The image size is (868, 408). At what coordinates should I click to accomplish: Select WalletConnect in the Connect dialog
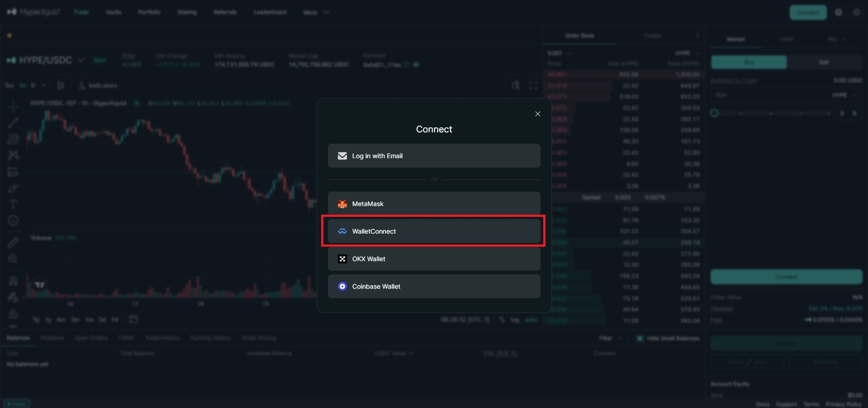[x=434, y=231]
